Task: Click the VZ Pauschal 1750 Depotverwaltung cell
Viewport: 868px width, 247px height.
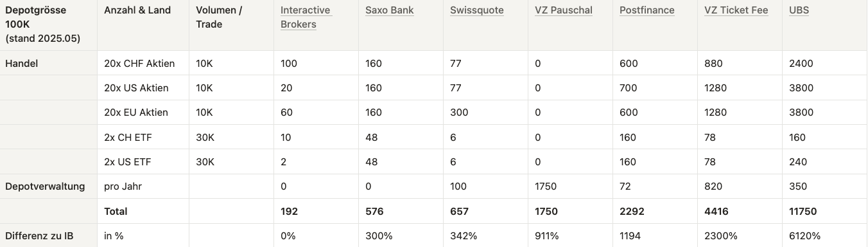Action: [x=546, y=186]
